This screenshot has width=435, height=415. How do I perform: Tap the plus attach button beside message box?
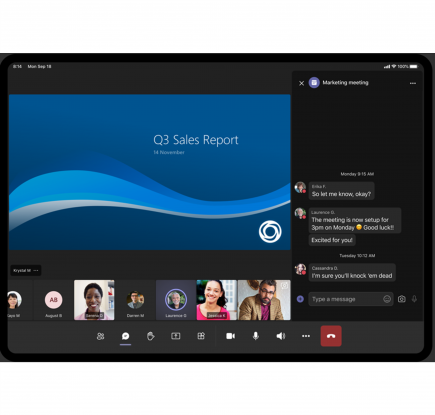(x=300, y=299)
